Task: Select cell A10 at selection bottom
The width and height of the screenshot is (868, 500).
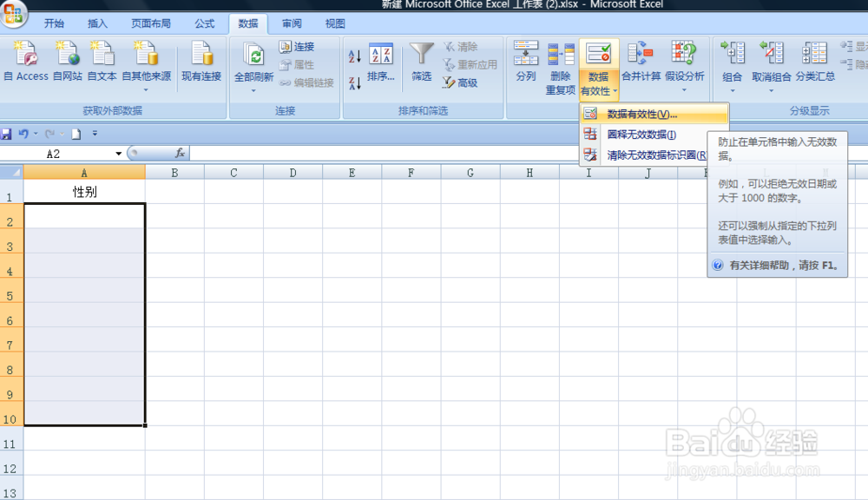Action: [x=84, y=413]
